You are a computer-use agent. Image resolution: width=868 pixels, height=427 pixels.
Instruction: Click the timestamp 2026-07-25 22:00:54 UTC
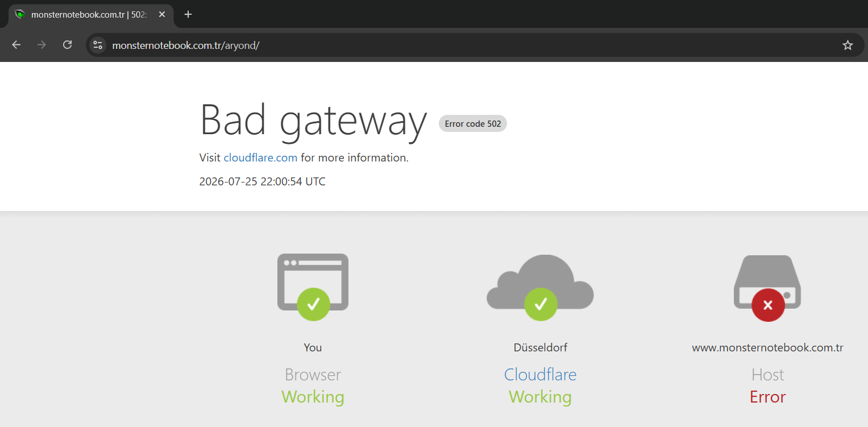tap(263, 182)
